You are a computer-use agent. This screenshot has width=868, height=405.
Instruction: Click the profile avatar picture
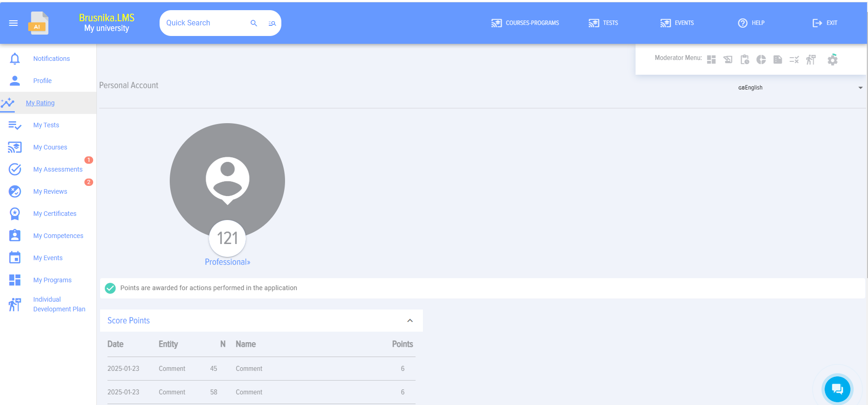(x=227, y=180)
